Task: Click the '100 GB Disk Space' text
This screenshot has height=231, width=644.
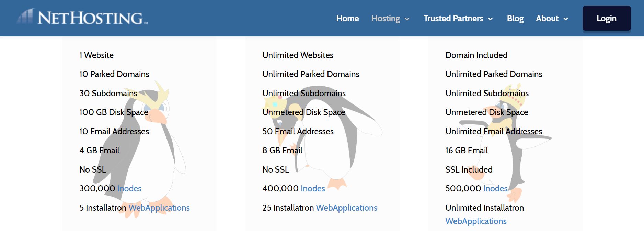Action: point(114,112)
